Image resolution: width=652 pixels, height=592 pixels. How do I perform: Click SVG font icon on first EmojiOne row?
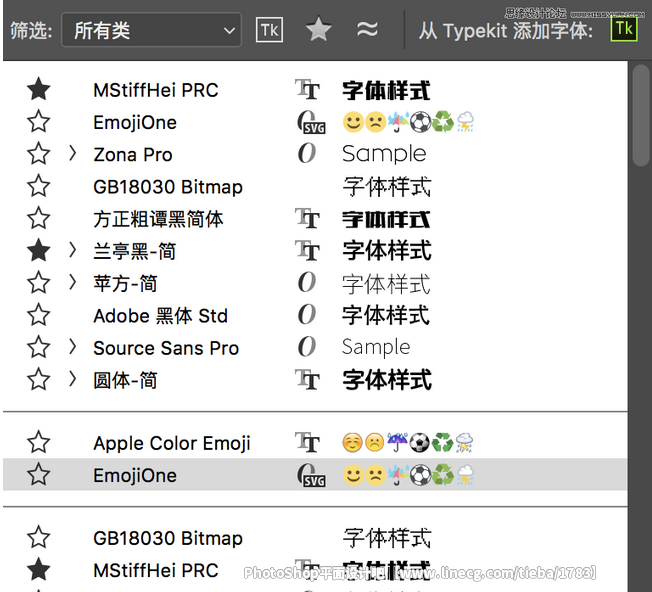pos(311,122)
